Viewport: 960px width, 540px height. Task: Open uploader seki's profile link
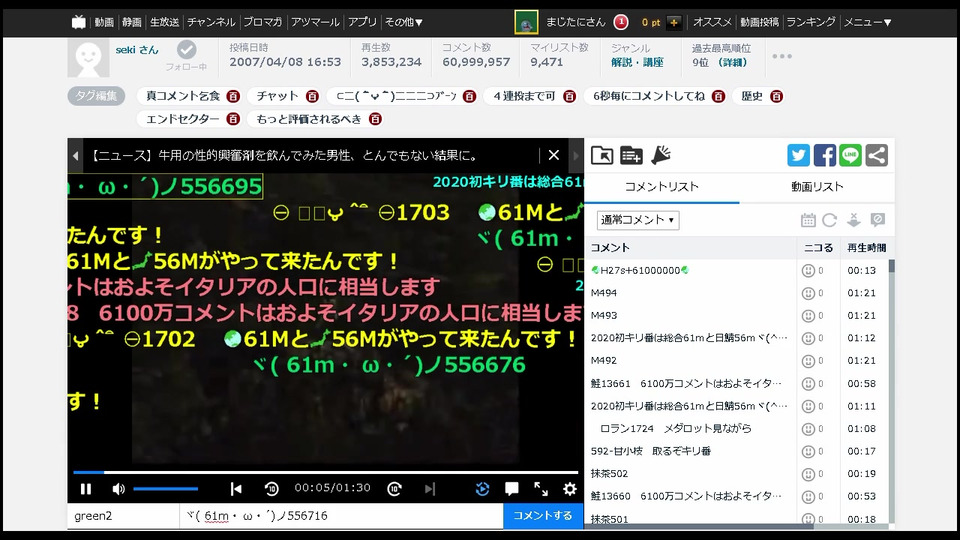137,50
